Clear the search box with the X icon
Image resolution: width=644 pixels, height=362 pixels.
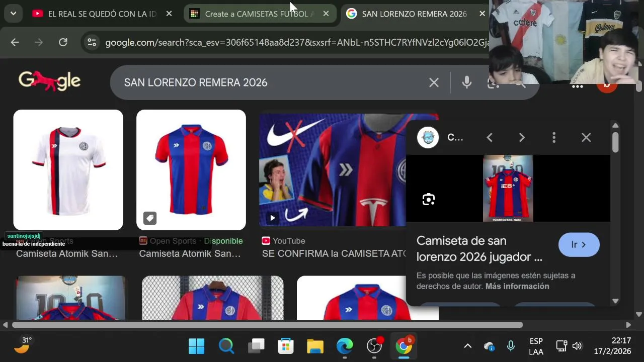pyautogui.click(x=434, y=82)
